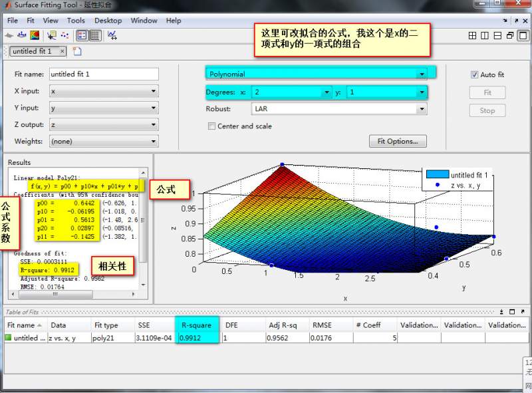Toggle the legend display toolbar button
Screen dimensions: 532x393
pyautogui.click(x=82, y=35)
